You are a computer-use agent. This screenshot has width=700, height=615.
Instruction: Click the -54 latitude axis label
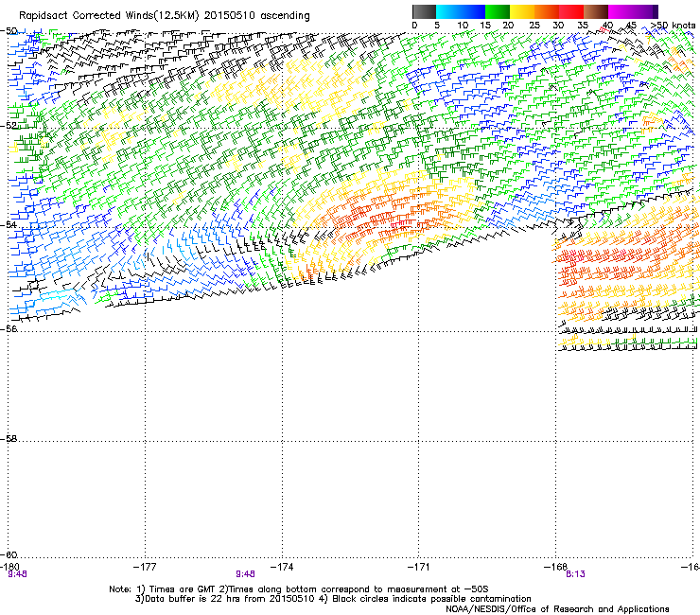tap(9, 224)
